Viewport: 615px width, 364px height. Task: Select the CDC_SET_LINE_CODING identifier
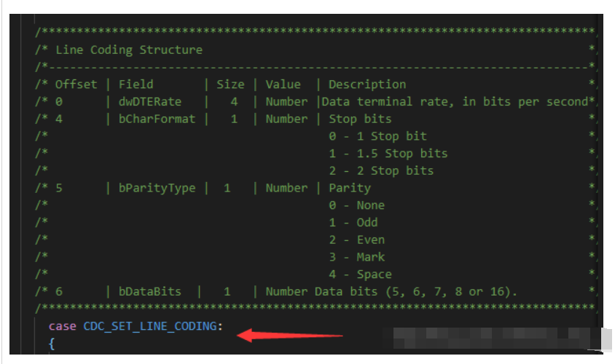click(x=150, y=326)
